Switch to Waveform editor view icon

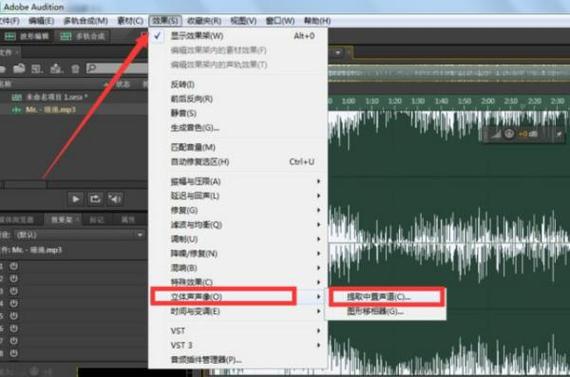[10, 36]
